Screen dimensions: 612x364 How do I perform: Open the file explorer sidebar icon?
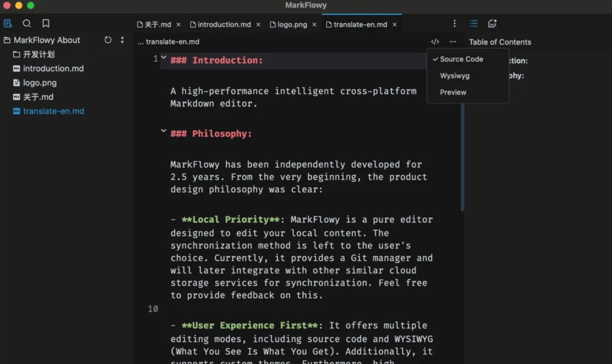tap(8, 23)
